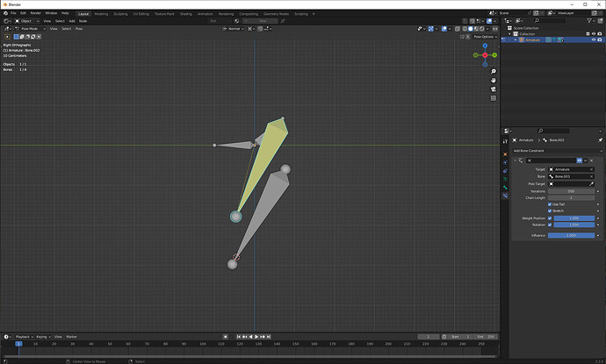The image size is (606, 364).
Task: Pin the properties editor context
Action: pyautogui.click(x=600, y=140)
